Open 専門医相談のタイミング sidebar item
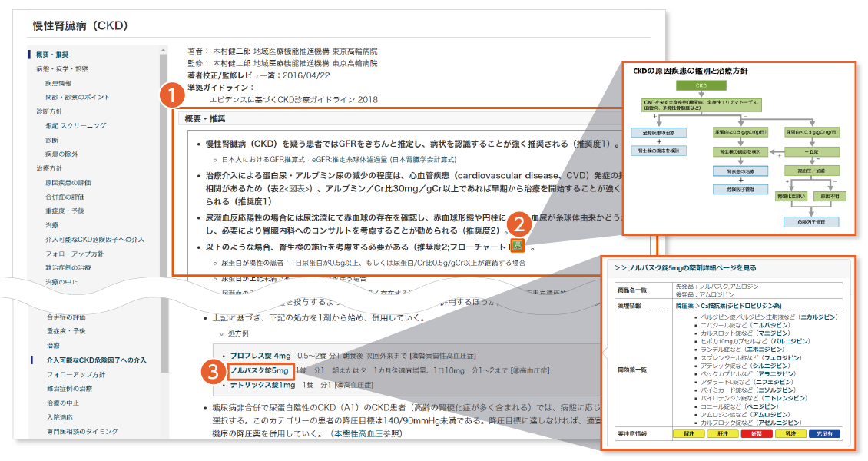 [78, 431]
